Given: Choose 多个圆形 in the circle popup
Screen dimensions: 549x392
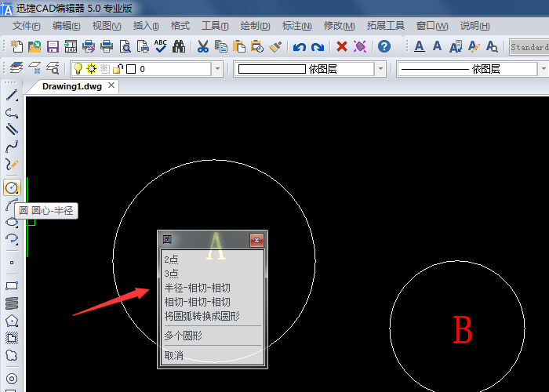Looking at the screenshot, I should coord(183,336).
